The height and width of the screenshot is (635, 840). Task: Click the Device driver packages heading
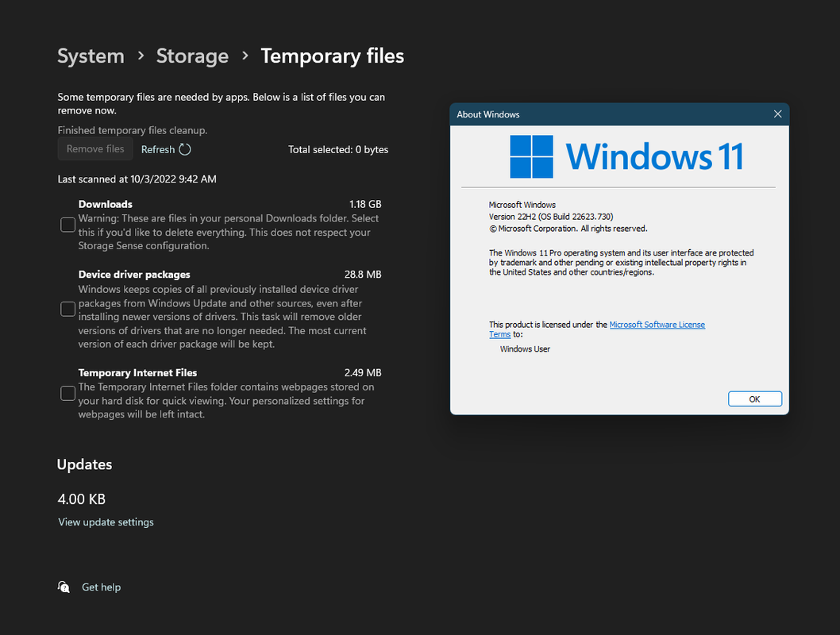[134, 275]
